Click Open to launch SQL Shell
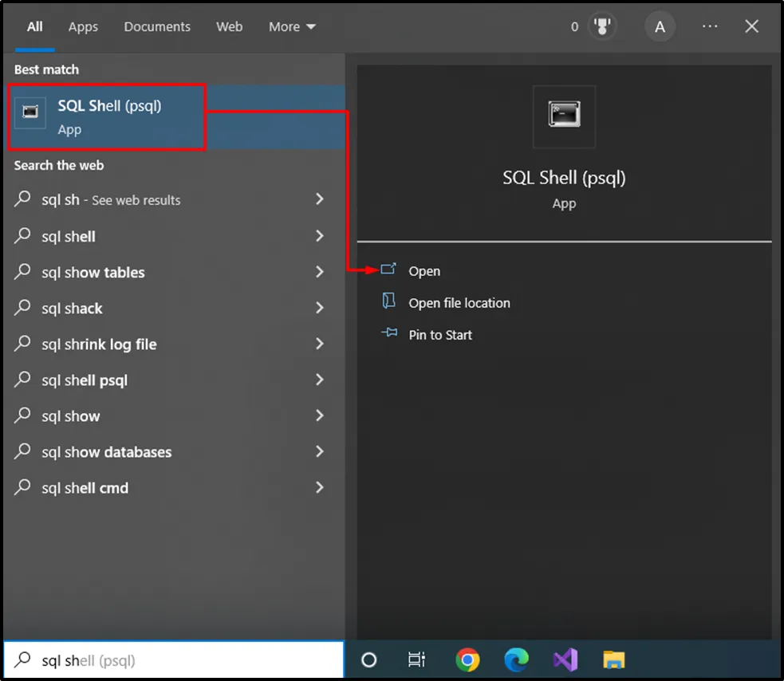 [424, 271]
